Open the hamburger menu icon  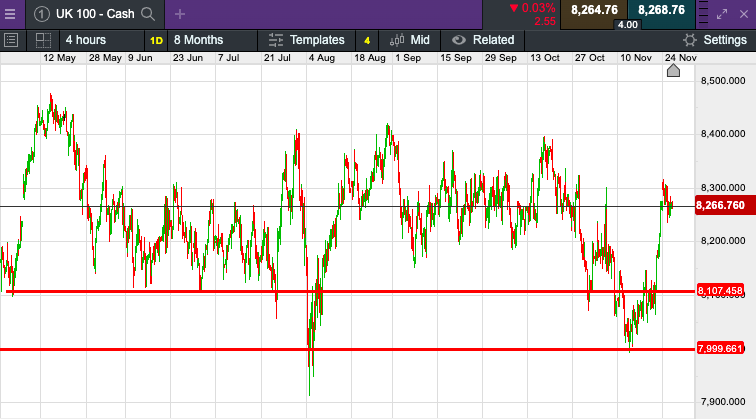pyautogui.click(x=10, y=14)
